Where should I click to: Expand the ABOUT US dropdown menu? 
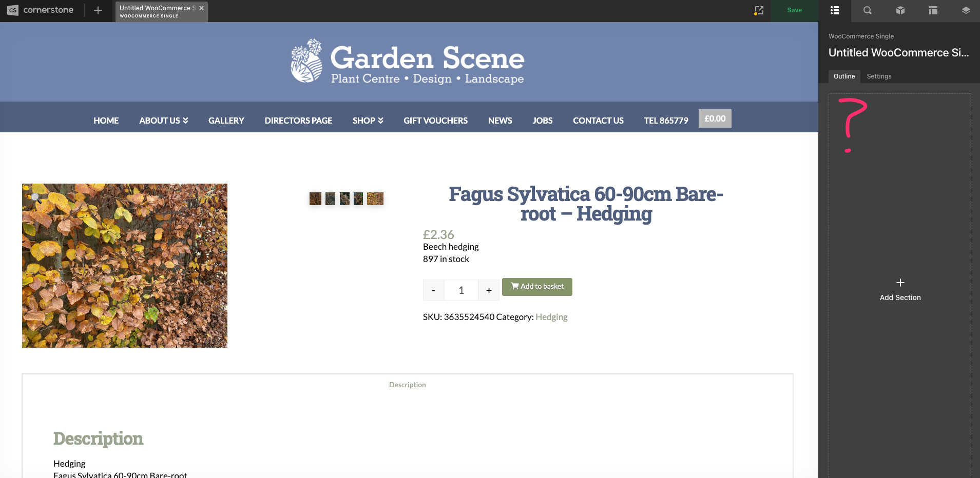[x=163, y=121]
